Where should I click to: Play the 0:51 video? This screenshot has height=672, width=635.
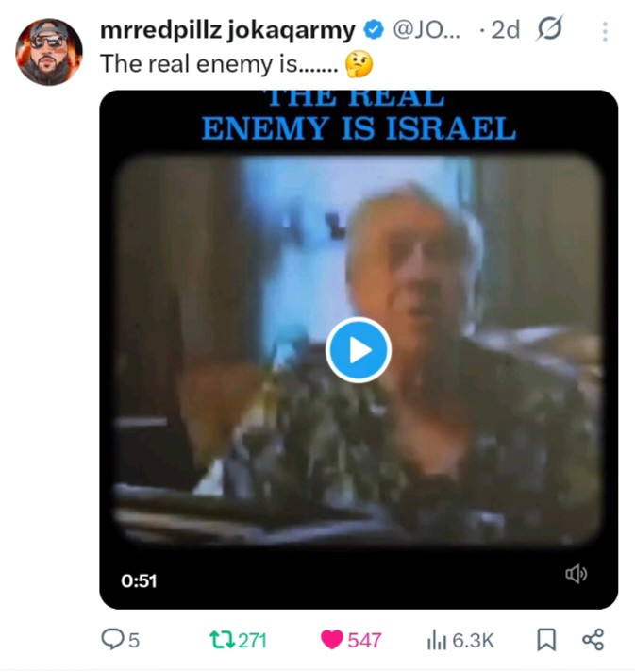click(x=359, y=350)
